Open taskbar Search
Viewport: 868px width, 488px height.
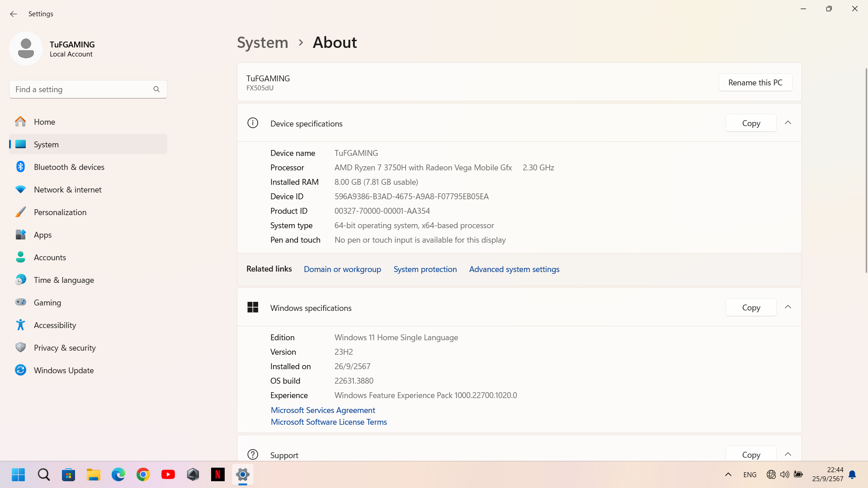click(44, 474)
